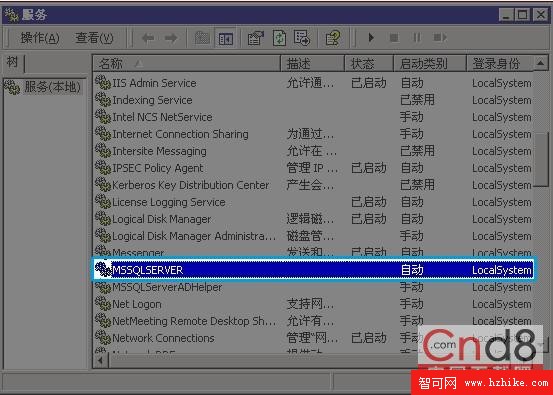
Task: Select Intel NCS NetService row
Action: coord(313,117)
